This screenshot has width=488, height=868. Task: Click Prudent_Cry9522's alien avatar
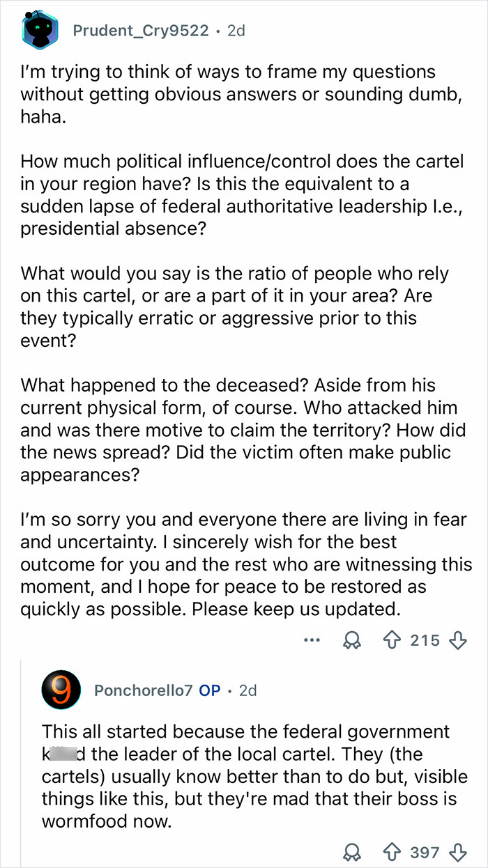pos(40,30)
